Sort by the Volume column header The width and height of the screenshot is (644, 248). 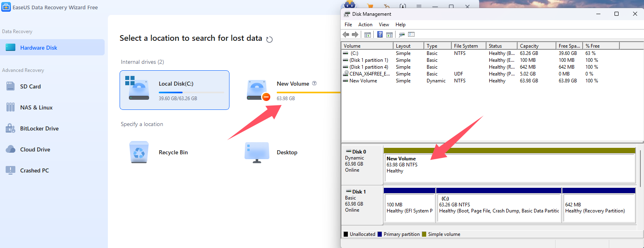click(367, 46)
